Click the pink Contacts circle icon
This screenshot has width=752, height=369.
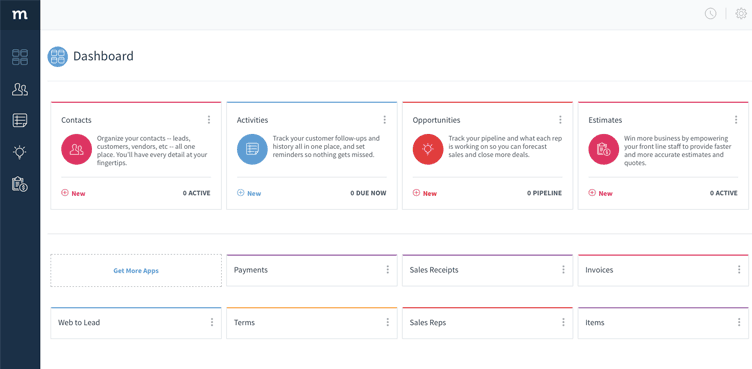(x=76, y=149)
